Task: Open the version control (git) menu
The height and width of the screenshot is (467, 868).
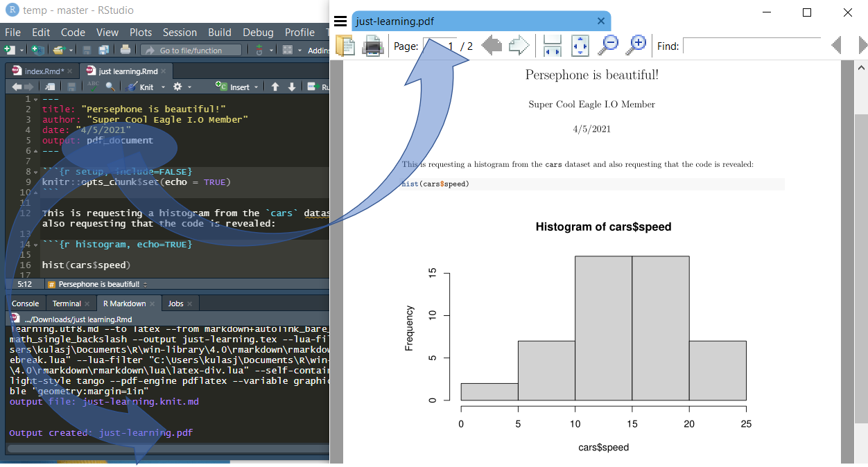Action: [260, 50]
